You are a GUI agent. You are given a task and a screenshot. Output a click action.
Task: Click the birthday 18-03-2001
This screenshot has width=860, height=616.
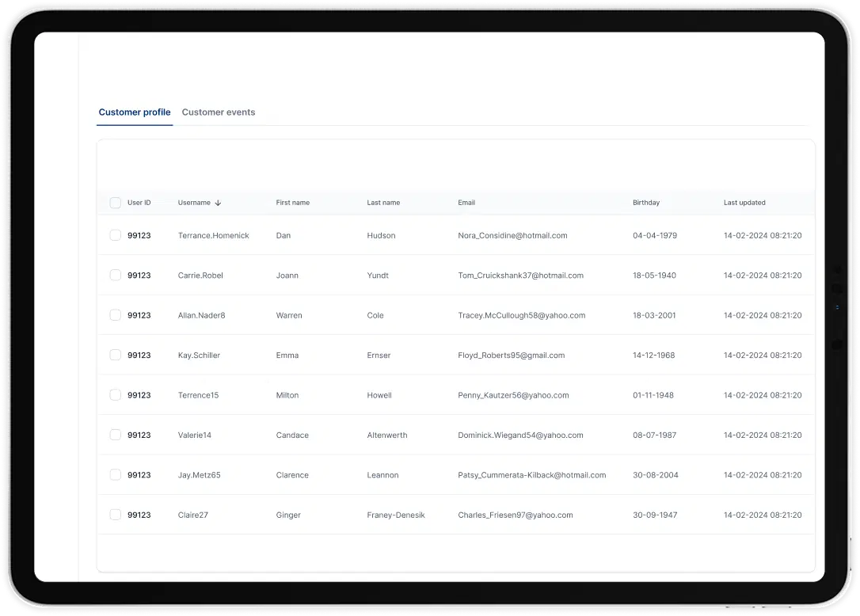654,316
